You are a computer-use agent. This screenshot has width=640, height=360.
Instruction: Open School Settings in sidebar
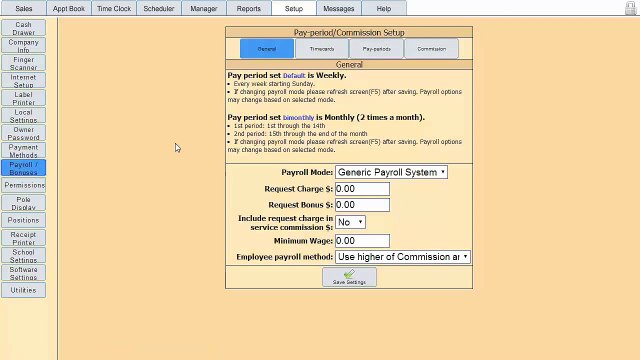[x=23, y=256]
